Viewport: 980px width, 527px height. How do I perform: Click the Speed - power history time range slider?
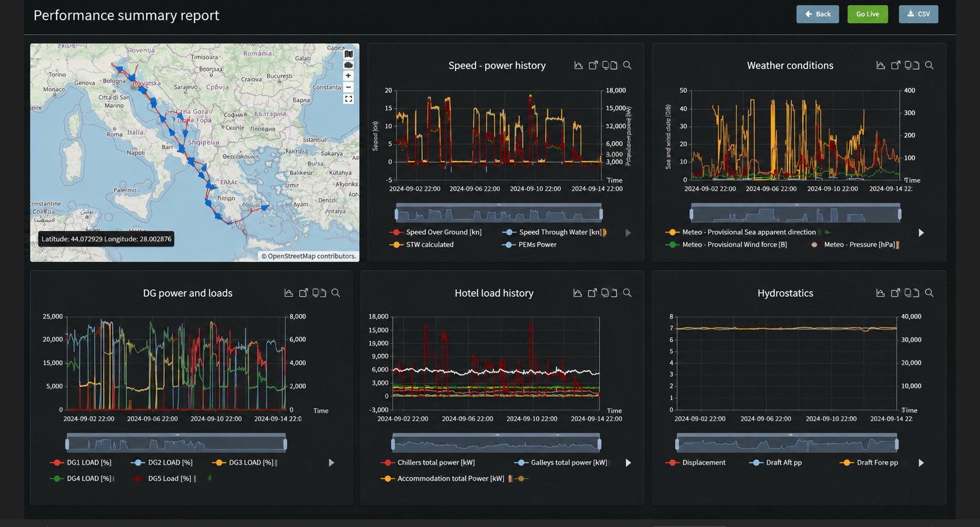[x=499, y=213]
